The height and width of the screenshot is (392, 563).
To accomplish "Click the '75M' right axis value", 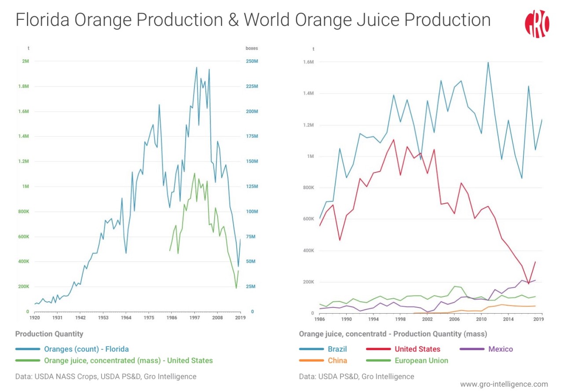I will tap(250, 237).
